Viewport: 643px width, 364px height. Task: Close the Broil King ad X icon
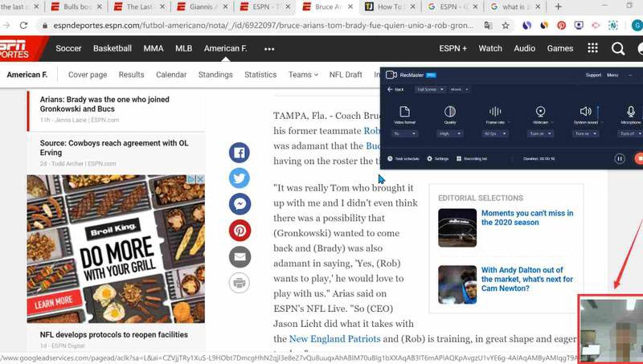[x=200, y=179]
